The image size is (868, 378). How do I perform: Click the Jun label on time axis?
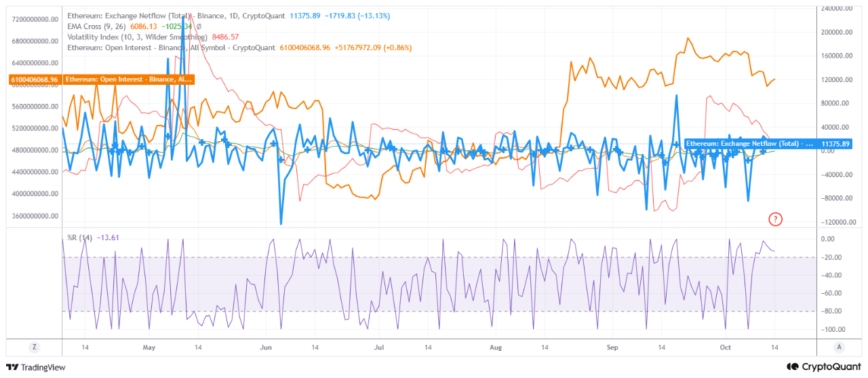coord(266,347)
